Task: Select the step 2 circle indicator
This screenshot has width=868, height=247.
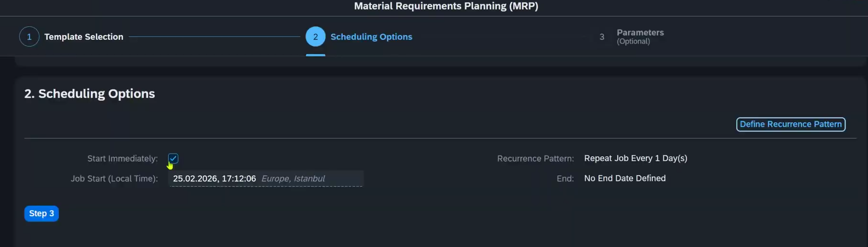Action: coord(315,37)
